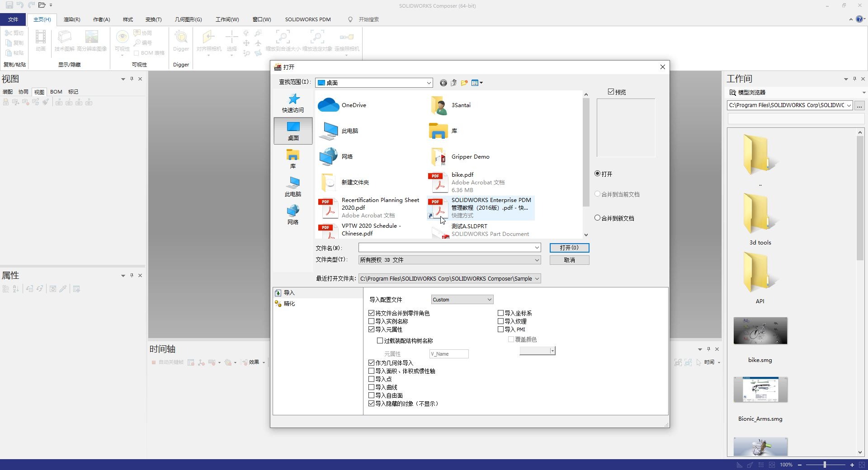Adjust the zoom slider in status bar
Viewport: 868px width, 470px height.
tap(825, 465)
